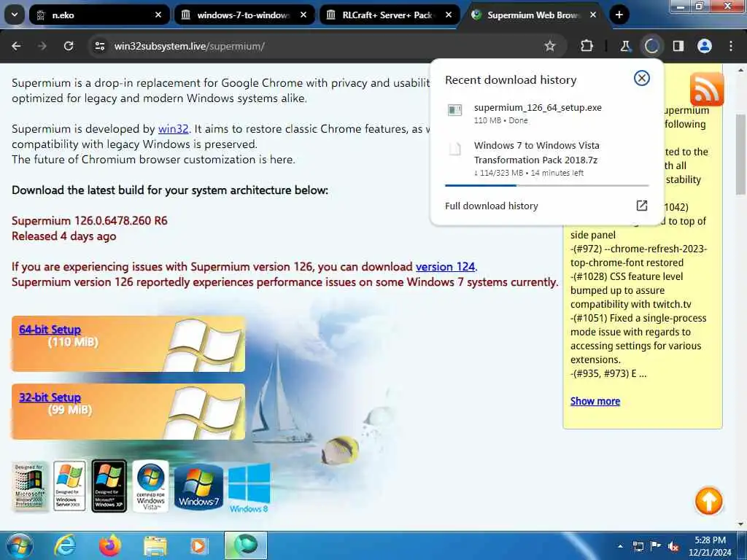Close the Supermium Web Browser tab

tap(593, 15)
